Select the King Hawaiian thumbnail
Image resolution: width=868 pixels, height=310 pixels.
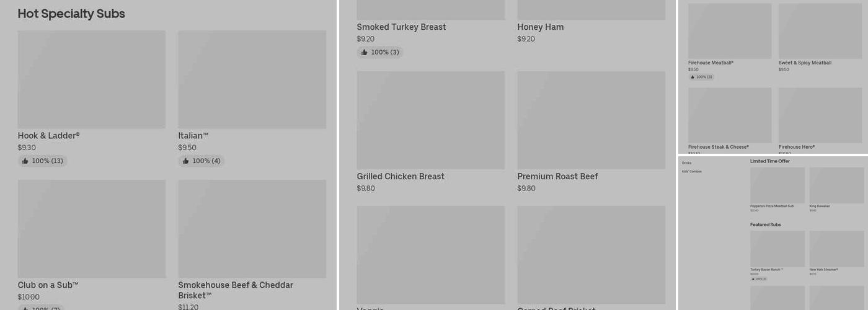point(836,185)
